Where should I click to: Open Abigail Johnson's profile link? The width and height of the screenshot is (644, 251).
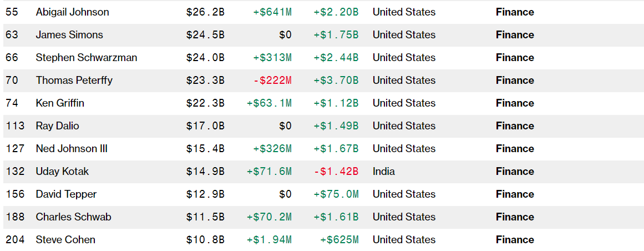(x=72, y=12)
